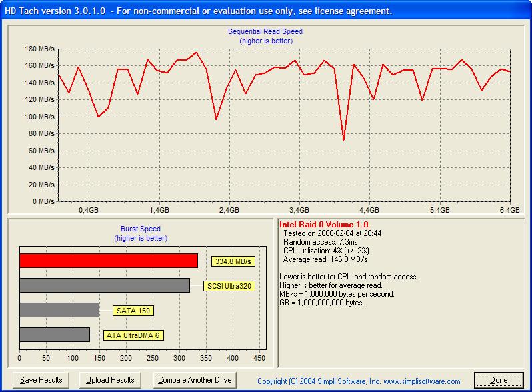The height and width of the screenshot is (392, 532).
Task: Click the 180 MB/s axis label
Action: click(x=39, y=49)
